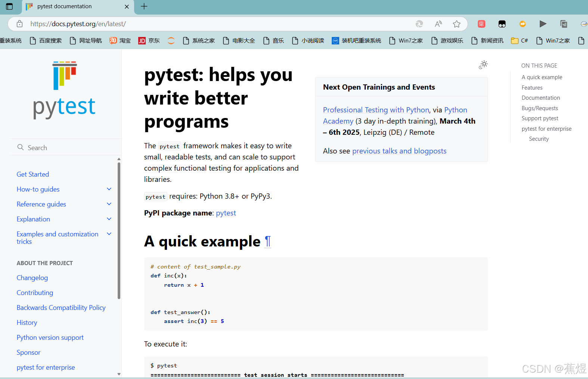Open Professional Testing with Python link
Image resolution: width=588 pixels, height=379 pixels.
click(376, 110)
